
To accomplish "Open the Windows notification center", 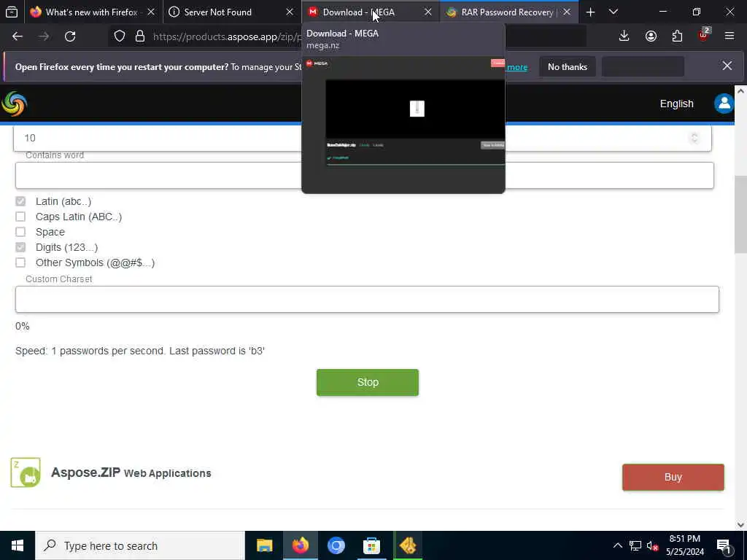I will tap(724, 546).
